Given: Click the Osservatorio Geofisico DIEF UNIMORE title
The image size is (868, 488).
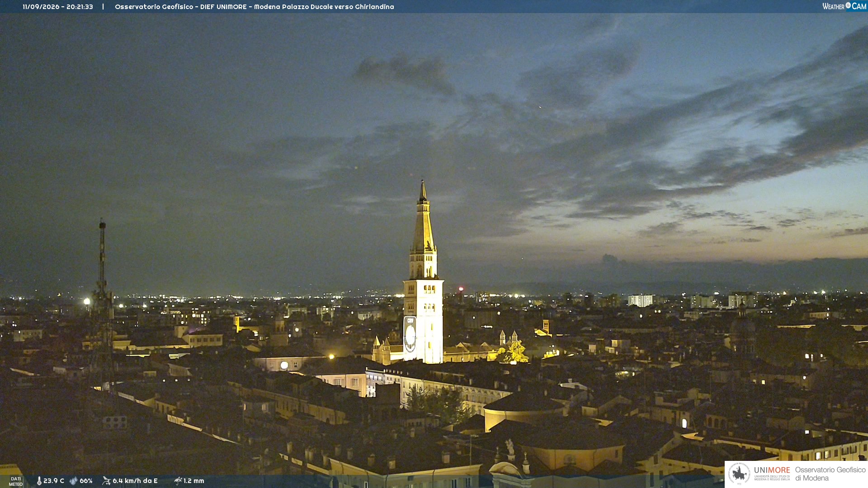Looking at the screenshot, I should 255,7.
